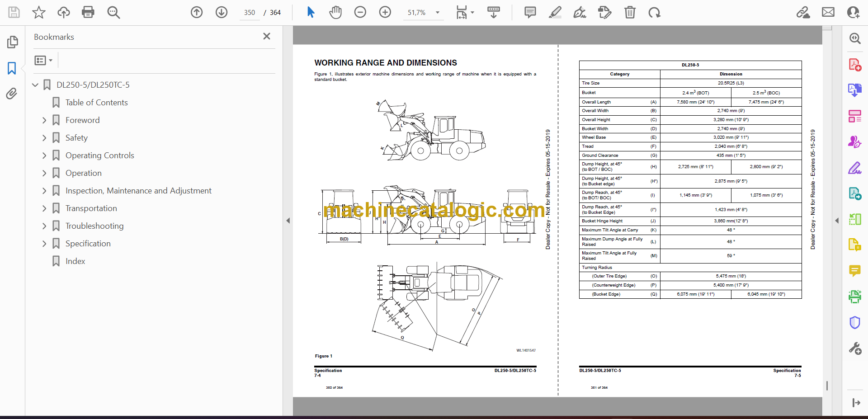This screenshot has height=419, width=868.
Task: Activate the selection arrow tool
Action: pyautogui.click(x=311, y=12)
